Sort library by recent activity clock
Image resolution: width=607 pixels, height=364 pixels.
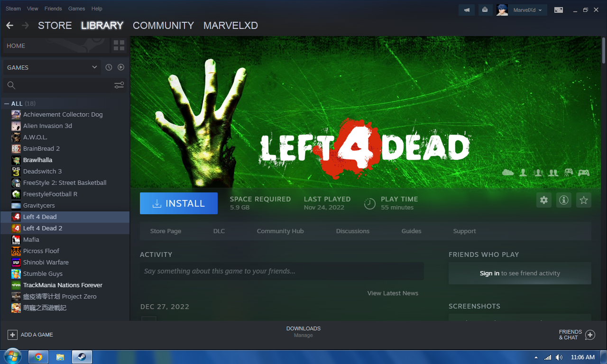pyautogui.click(x=109, y=67)
